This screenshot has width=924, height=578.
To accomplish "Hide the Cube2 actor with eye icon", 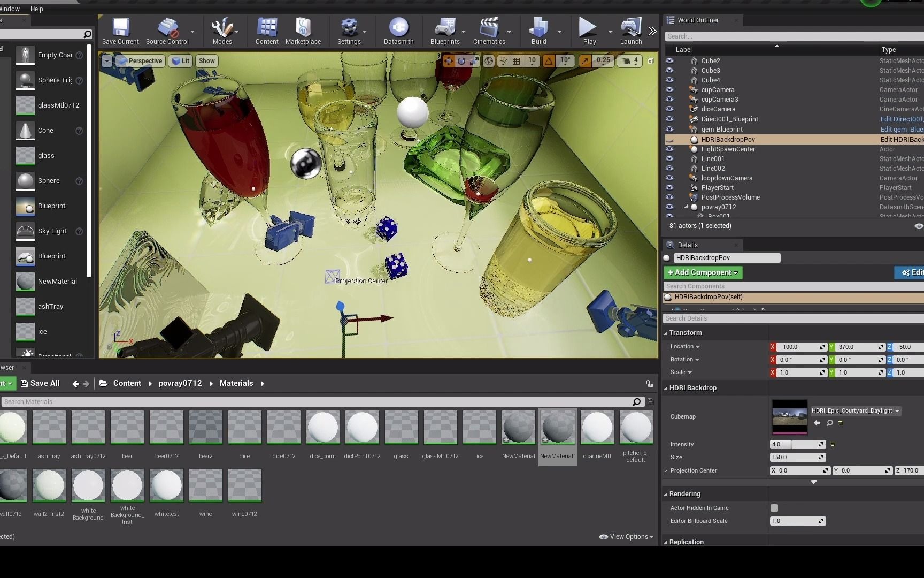I will [669, 61].
